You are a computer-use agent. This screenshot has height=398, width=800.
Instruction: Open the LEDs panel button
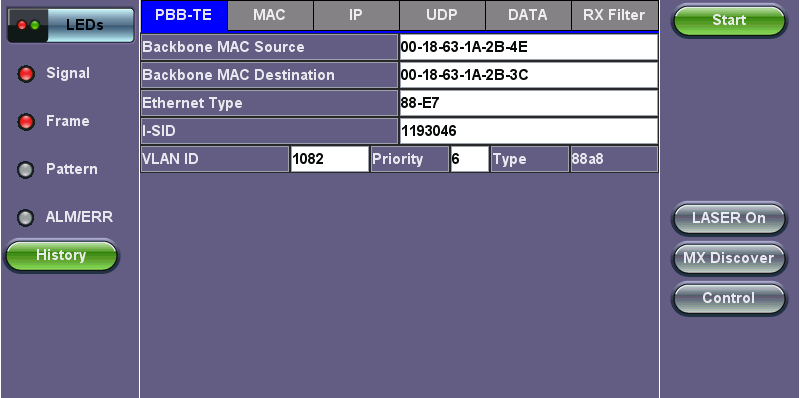coord(70,25)
